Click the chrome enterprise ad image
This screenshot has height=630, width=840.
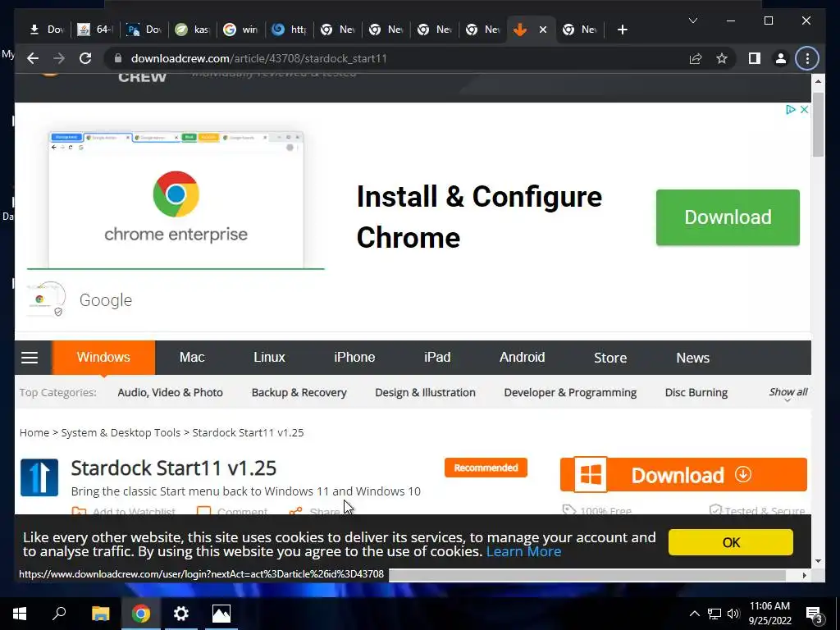click(176, 200)
